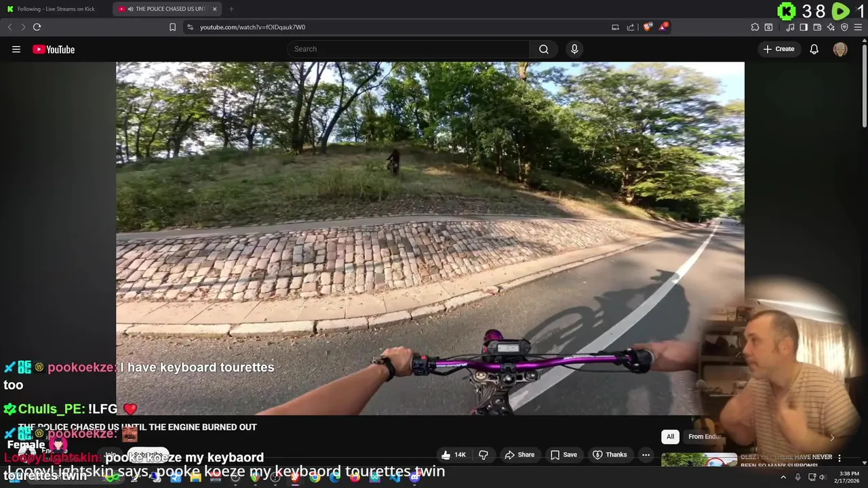Image resolution: width=868 pixels, height=488 pixels.
Task: Share the video
Action: click(x=519, y=455)
